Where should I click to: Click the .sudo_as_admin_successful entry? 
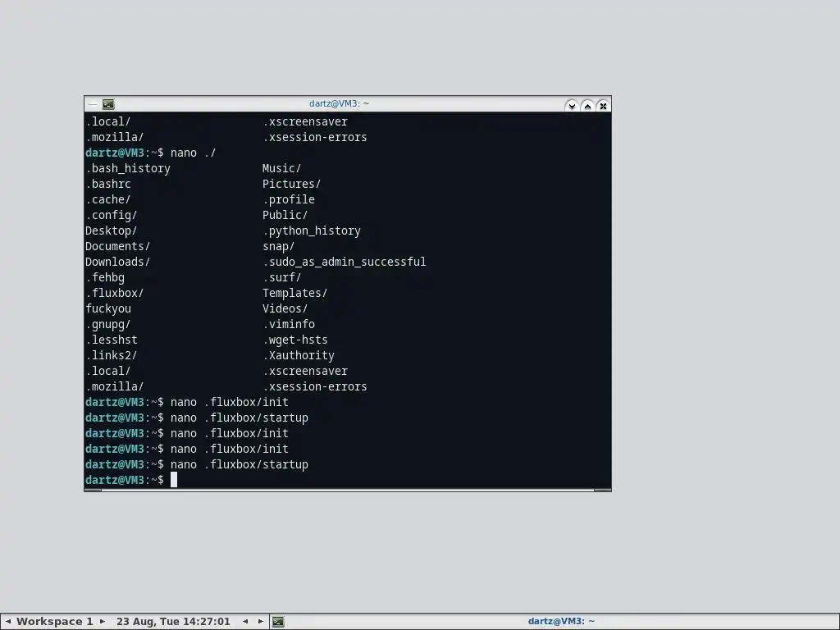(345, 262)
